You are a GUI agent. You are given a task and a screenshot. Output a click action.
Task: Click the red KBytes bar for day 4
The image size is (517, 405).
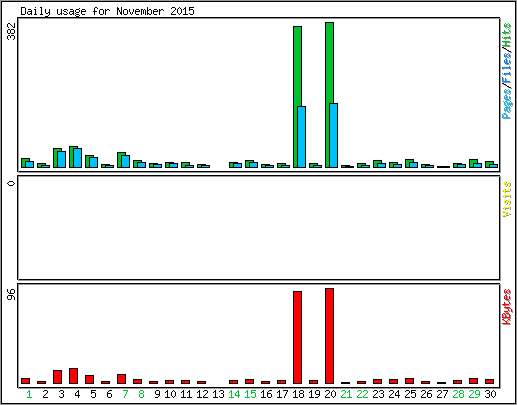(x=73, y=376)
